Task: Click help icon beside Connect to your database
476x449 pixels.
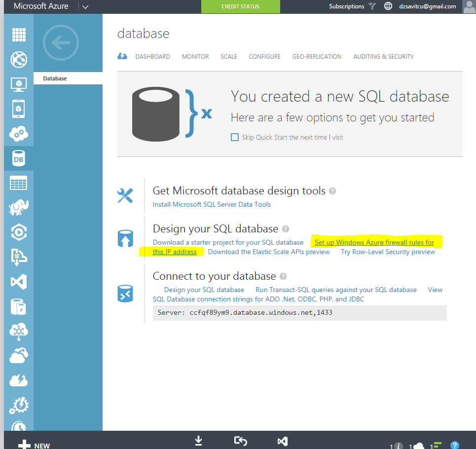Action: pos(283,276)
